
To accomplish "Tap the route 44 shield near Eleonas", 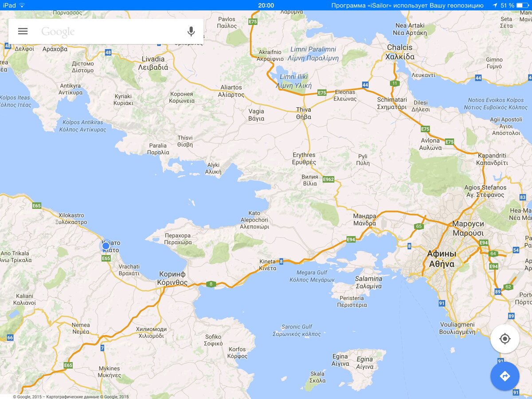I will (x=365, y=84).
